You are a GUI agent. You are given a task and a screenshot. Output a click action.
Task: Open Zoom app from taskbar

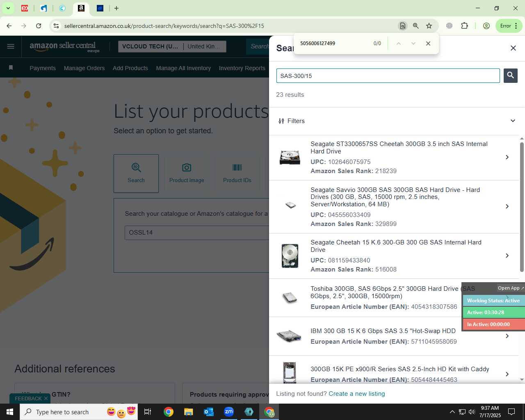coord(229,412)
